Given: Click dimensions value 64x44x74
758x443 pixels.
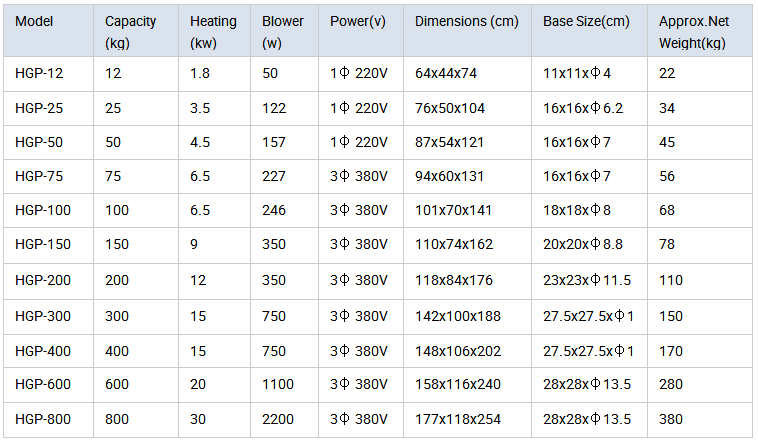Looking at the screenshot, I should 446,74.
